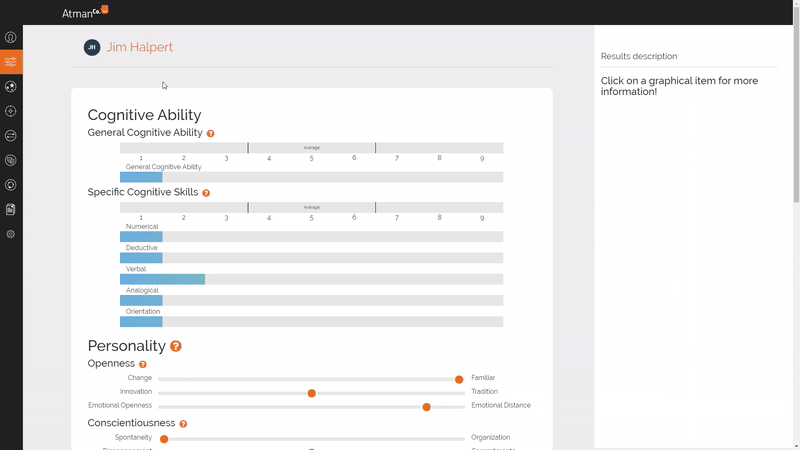Image resolution: width=800 pixels, height=450 pixels.
Task: Click the Results description heading
Action: (639, 56)
